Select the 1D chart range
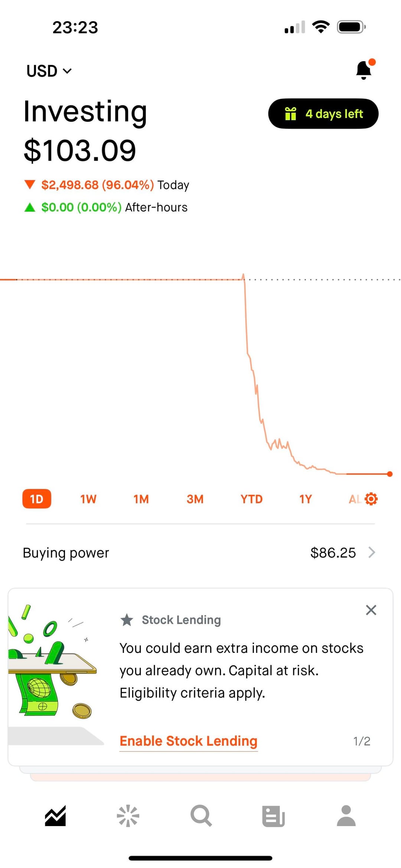Viewport: 401px width, 868px height. [x=37, y=499]
